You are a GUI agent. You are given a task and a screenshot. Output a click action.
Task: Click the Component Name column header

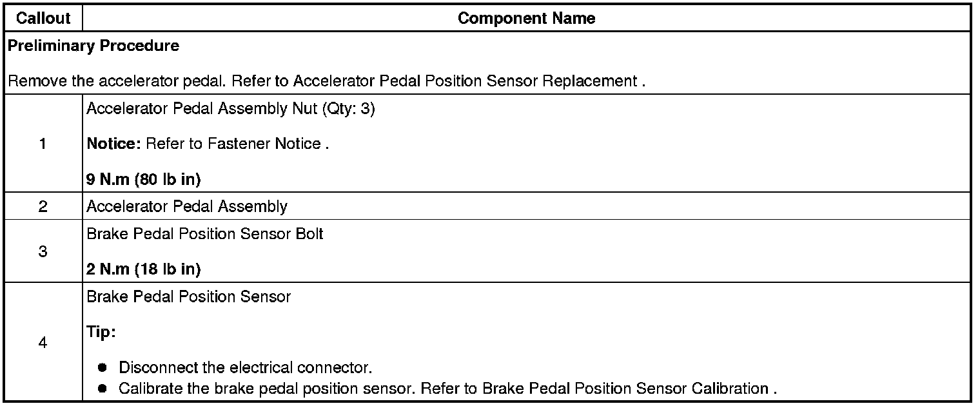(526, 19)
